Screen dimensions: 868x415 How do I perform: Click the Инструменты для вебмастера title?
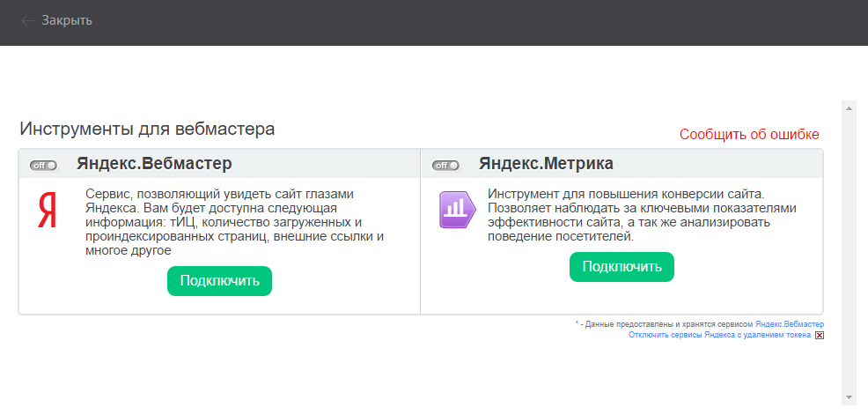click(x=147, y=130)
